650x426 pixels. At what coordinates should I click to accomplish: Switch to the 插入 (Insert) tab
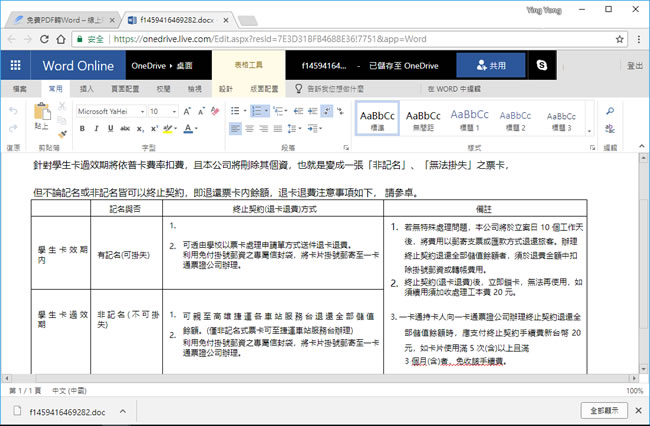click(x=87, y=89)
